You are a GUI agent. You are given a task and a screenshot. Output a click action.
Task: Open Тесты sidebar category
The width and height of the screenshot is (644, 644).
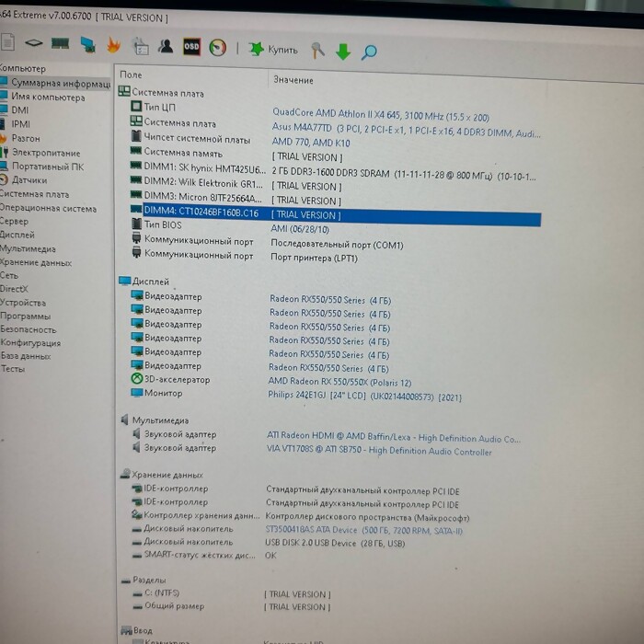click(x=13, y=369)
